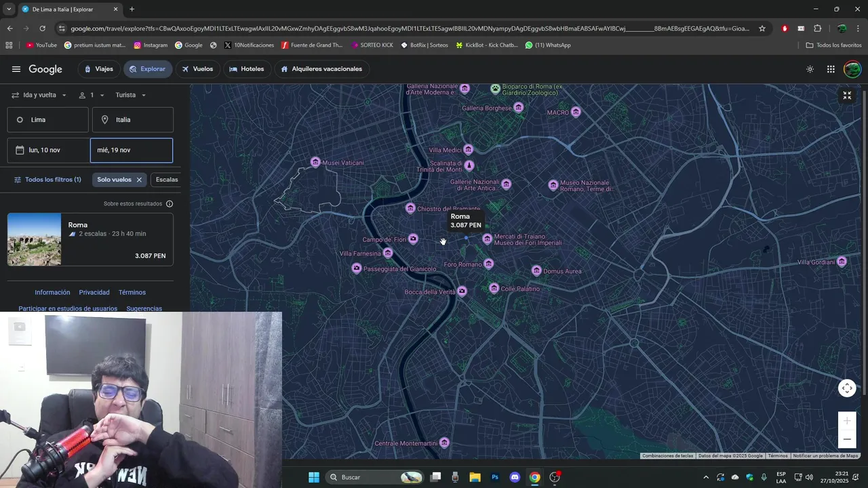Viewport: 868px width, 488px height.
Task: Open Photoshop from the taskbar
Action: 495,477
